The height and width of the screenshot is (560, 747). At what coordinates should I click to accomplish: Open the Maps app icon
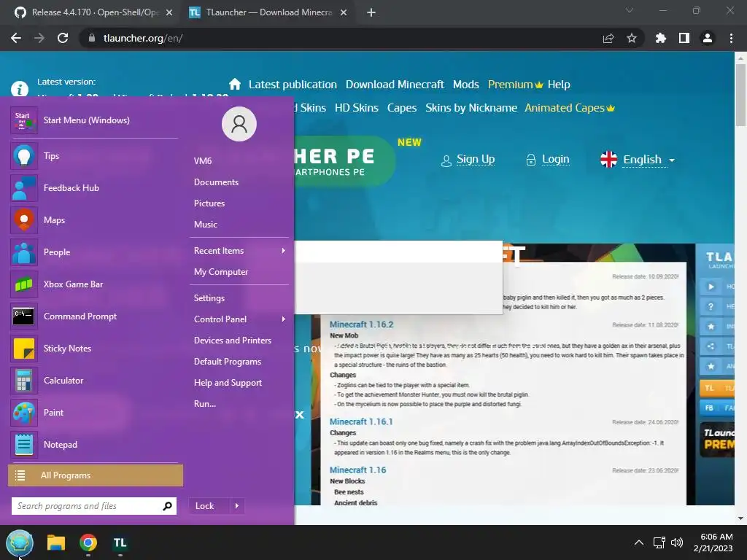pyautogui.click(x=24, y=220)
